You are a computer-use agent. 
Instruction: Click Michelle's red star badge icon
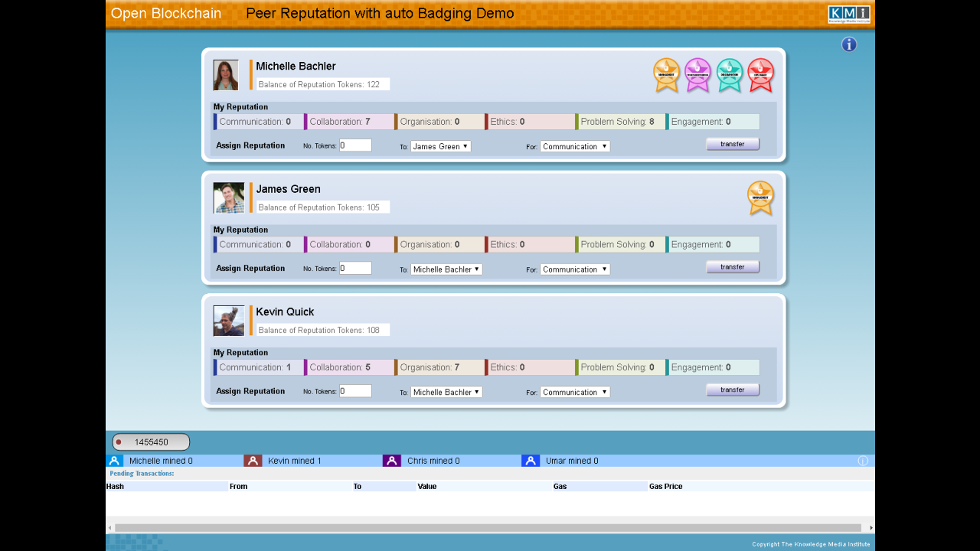(760, 74)
